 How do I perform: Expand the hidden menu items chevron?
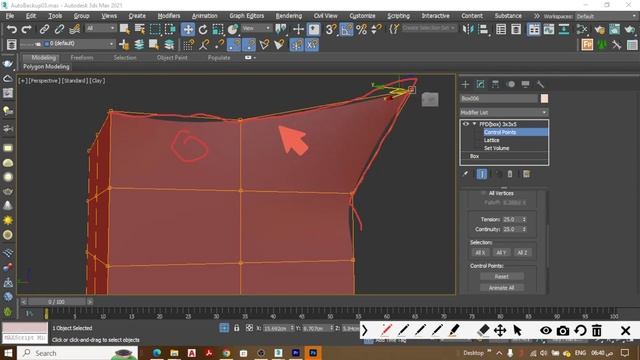tap(536, 16)
